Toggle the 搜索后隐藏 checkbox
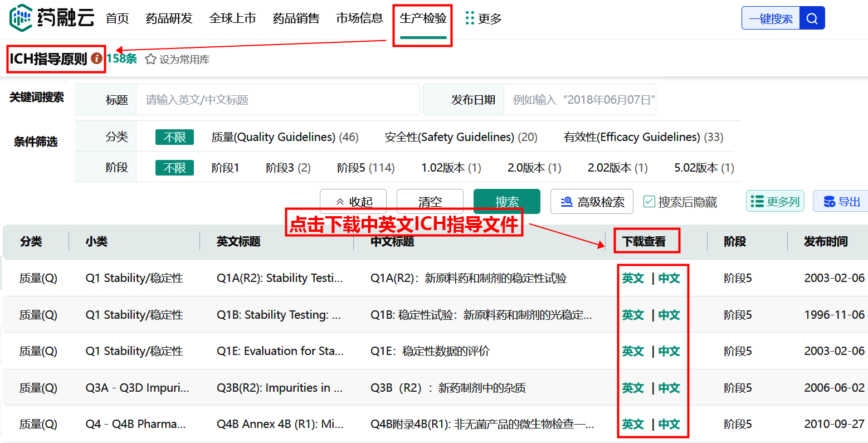868x443 pixels. click(649, 202)
